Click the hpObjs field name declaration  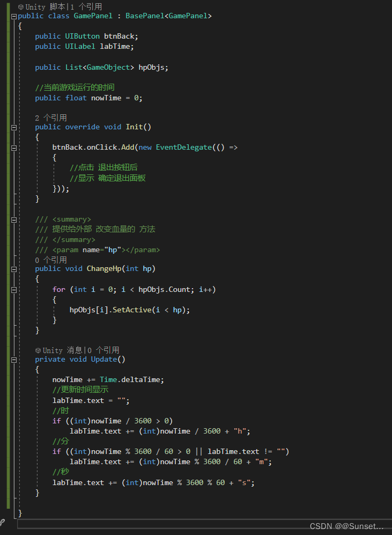click(x=151, y=68)
